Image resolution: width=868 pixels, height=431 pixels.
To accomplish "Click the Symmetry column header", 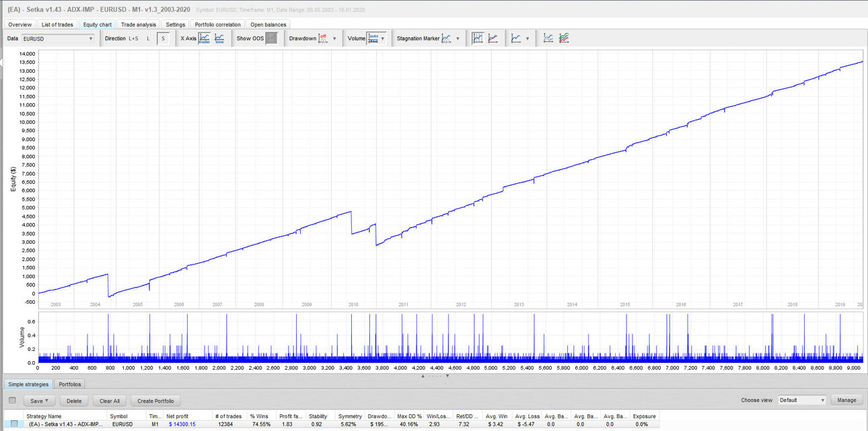I will 351,416.
